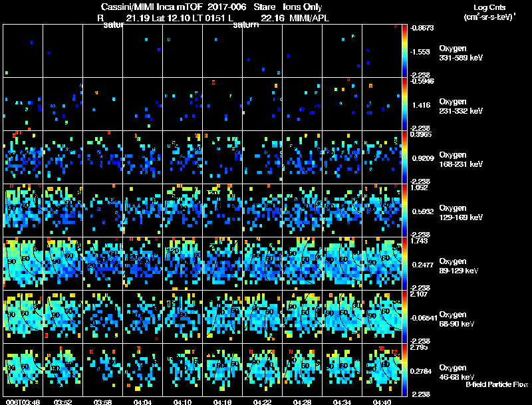Image resolution: width=532 pixels, height=405 pixels.
Task: Open the 04:40 image in 46-68 keV row
Action: click(x=382, y=370)
